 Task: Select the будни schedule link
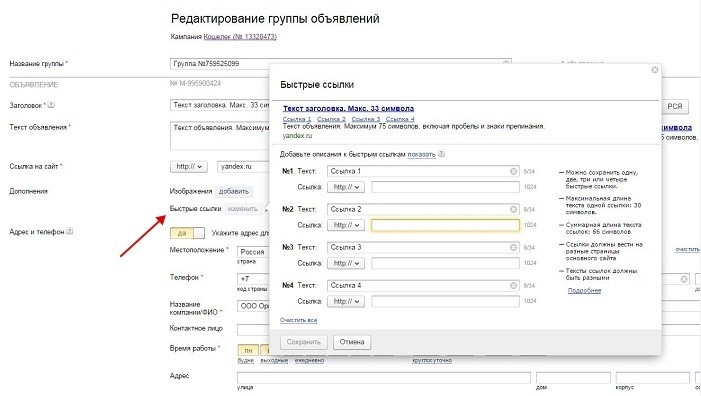(245, 360)
